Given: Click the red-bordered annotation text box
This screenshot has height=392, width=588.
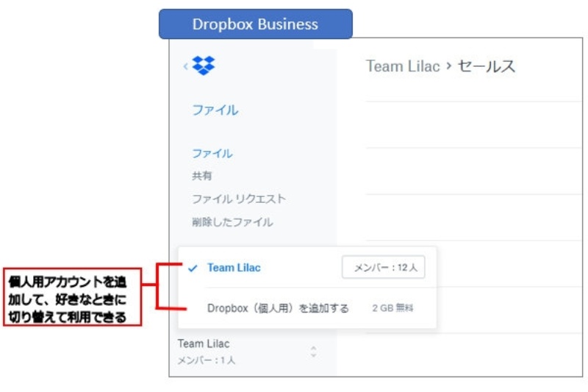Looking at the screenshot, I should (72, 299).
